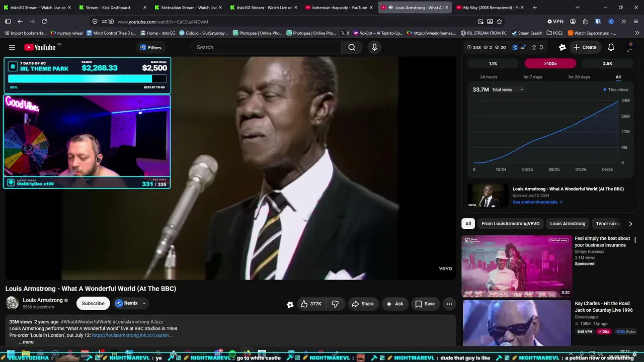Open the See similar thumbnails link
Viewport: 644px width, 362px height.
coord(537,202)
